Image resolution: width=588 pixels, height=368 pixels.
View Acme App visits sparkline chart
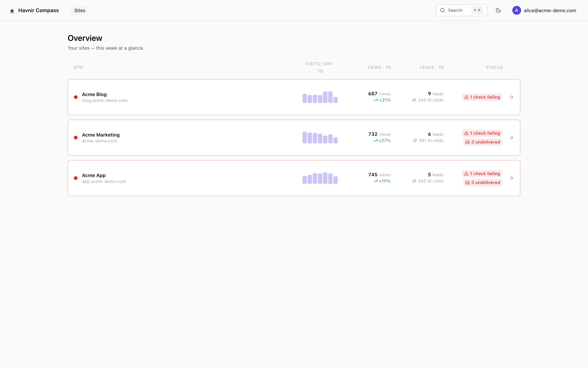(320, 178)
